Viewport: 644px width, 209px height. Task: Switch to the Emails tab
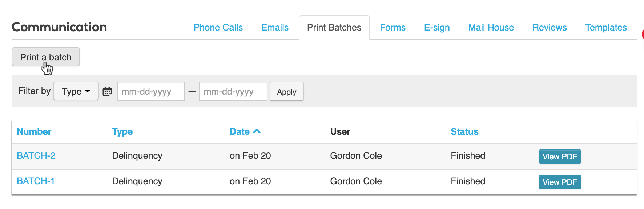(275, 28)
